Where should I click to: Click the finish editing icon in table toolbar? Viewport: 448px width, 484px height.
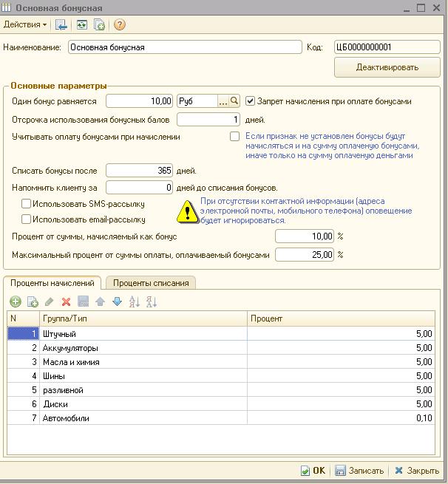pos(83,301)
